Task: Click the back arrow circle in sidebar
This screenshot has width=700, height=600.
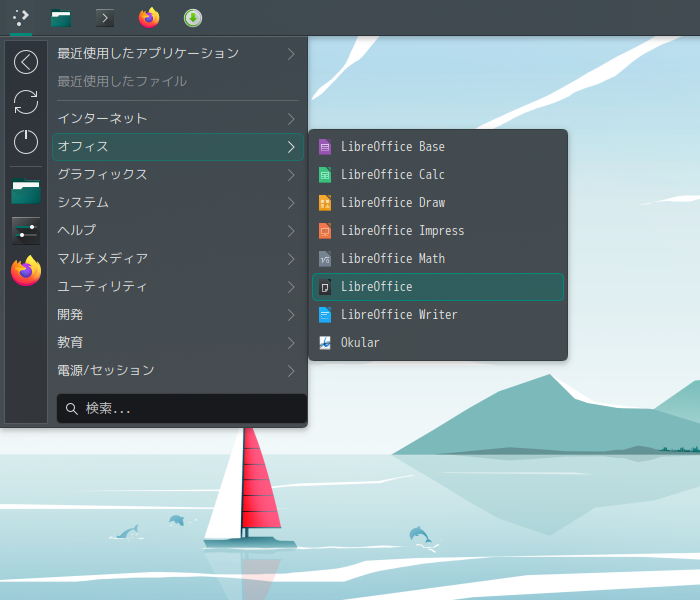Action: (x=26, y=62)
